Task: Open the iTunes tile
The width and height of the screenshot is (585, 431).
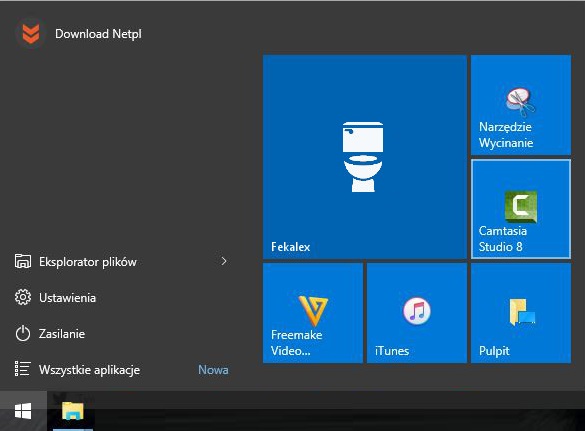Action: (417, 313)
